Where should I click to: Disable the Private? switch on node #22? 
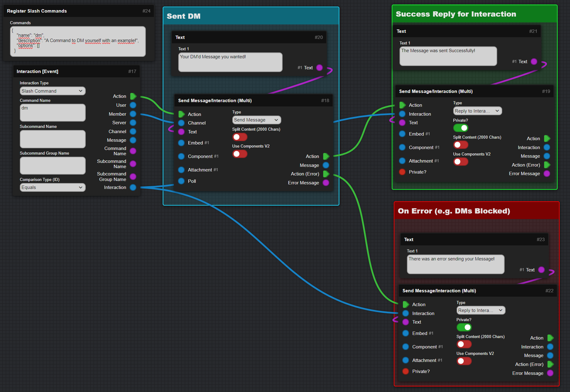[x=464, y=327]
